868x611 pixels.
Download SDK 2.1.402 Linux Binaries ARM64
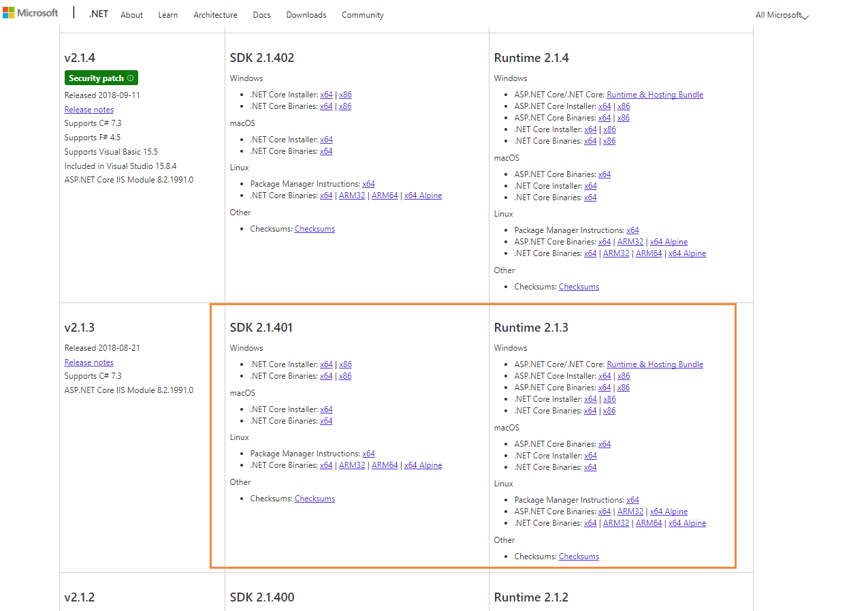click(385, 195)
